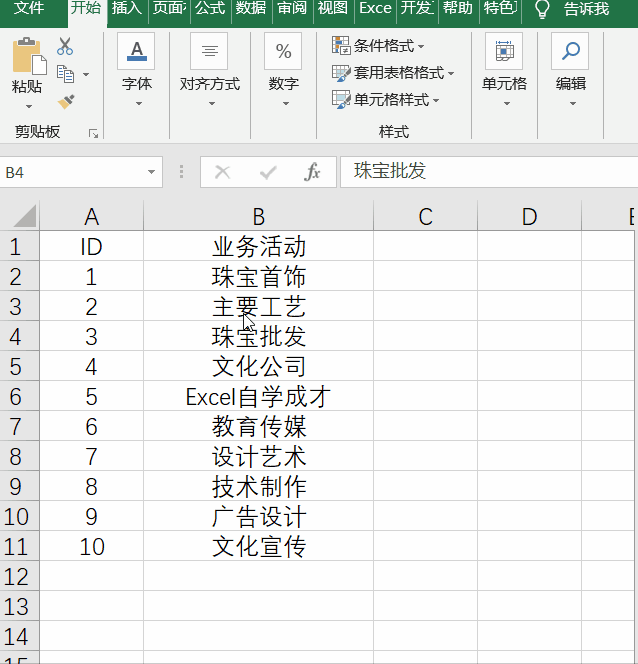Click the 告诉我 search box
The height and width of the screenshot is (664, 638).
coord(587,9)
